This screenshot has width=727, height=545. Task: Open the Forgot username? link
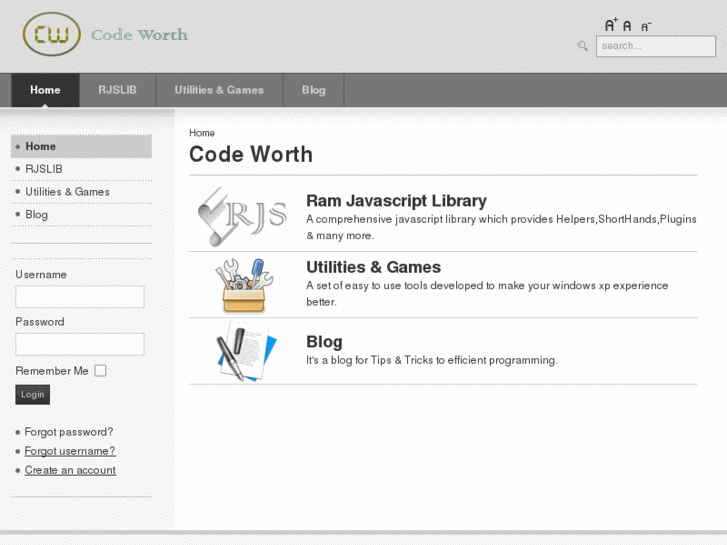[x=70, y=451]
